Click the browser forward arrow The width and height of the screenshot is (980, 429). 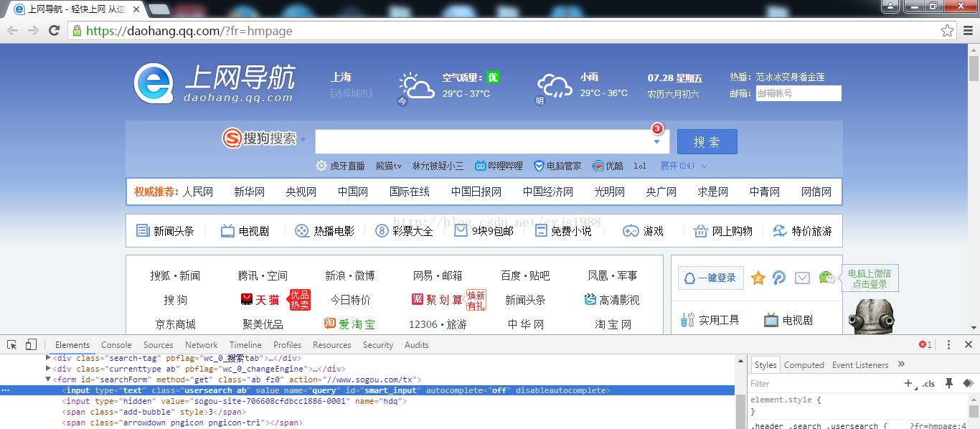click(x=33, y=30)
